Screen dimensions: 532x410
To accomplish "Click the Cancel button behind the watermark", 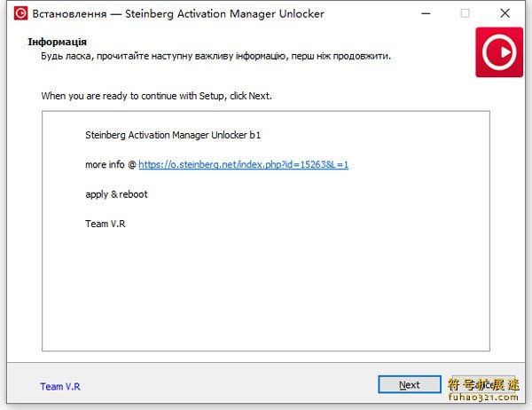I will pyautogui.click(x=483, y=384).
